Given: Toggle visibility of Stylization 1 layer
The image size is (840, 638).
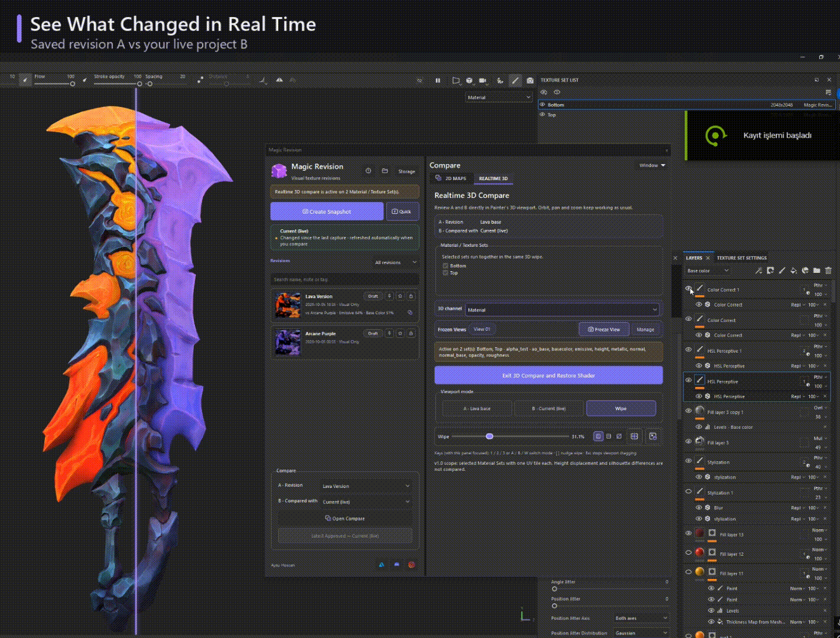Looking at the screenshot, I should coord(688,491).
